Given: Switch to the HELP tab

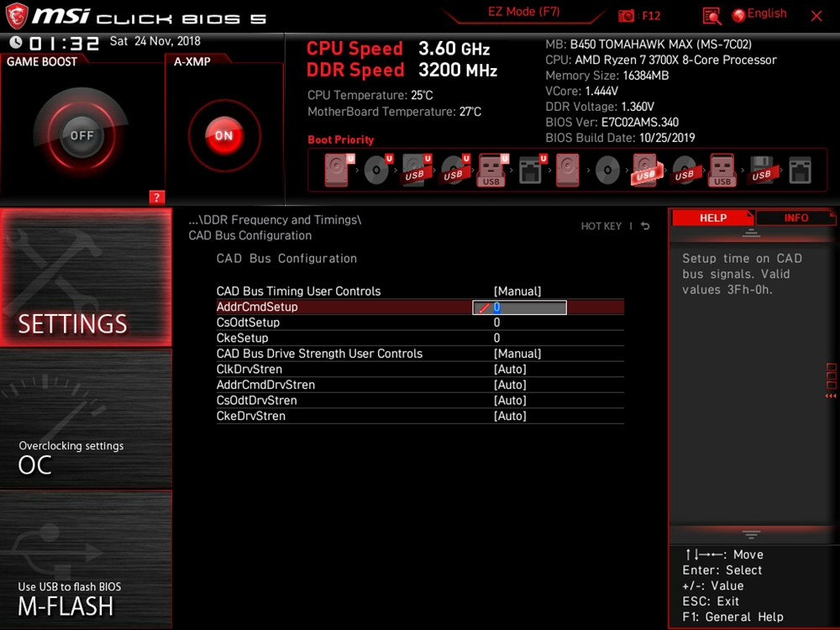Looking at the screenshot, I should click(x=712, y=218).
